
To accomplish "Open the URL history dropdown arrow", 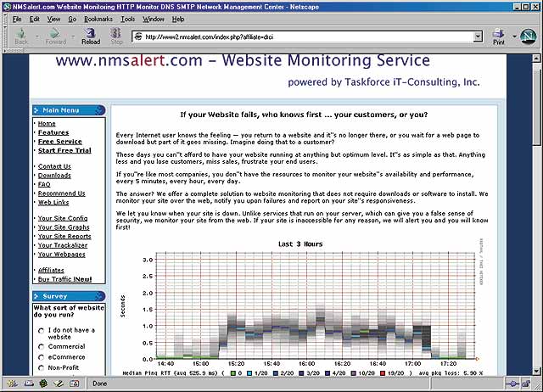I will pyautogui.click(x=478, y=36).
